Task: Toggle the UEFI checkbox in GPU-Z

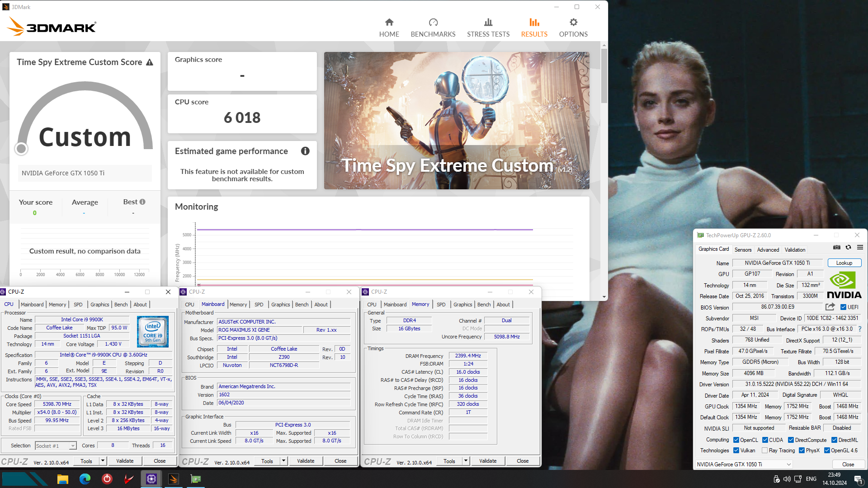Action: click(x=843, y=307)
